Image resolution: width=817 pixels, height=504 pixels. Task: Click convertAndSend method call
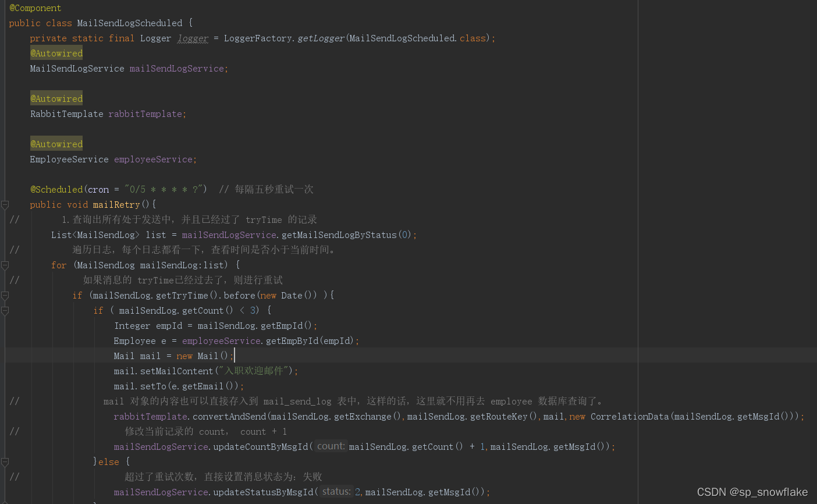pyautogui.click(x=229, y=417)
